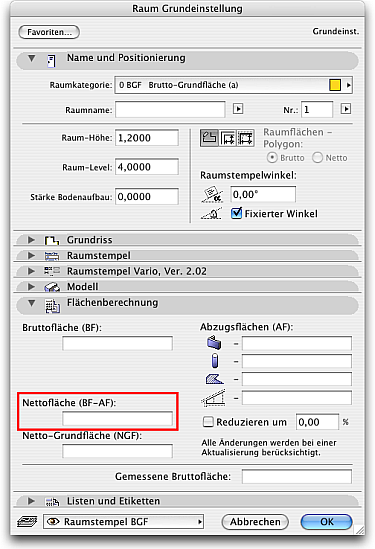Click the Raumstempelwinkel angle icon
Viewport: 375px width, 549px height.
212,194
